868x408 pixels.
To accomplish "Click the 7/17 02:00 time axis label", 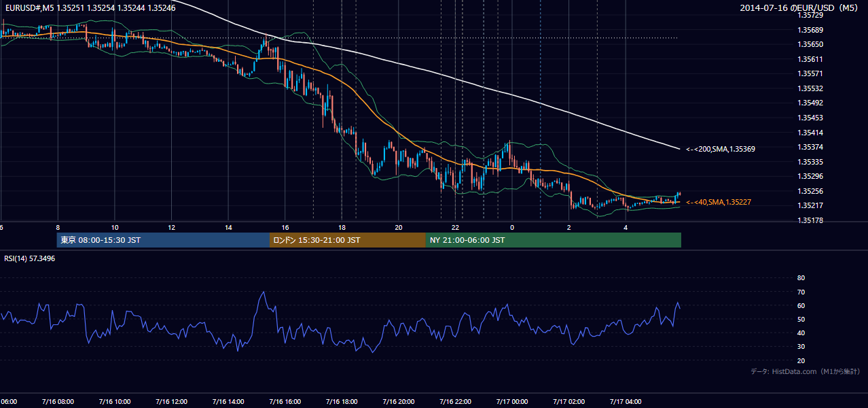I will tap(568, 401).
